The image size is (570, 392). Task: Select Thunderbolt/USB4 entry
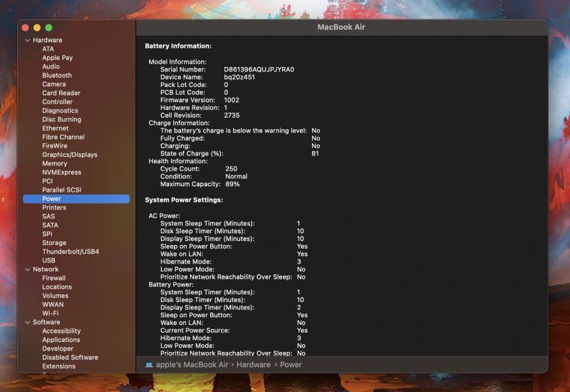click(71, 252)
